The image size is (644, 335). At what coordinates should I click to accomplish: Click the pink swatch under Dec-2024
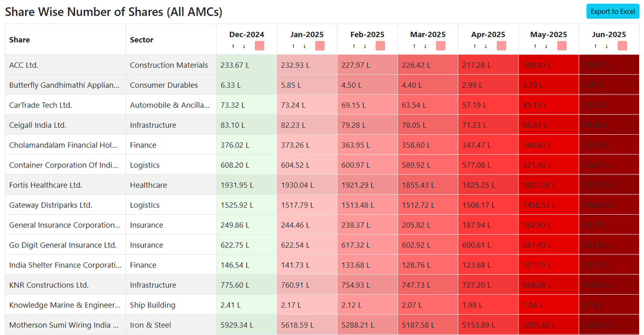tap(259, 46)
